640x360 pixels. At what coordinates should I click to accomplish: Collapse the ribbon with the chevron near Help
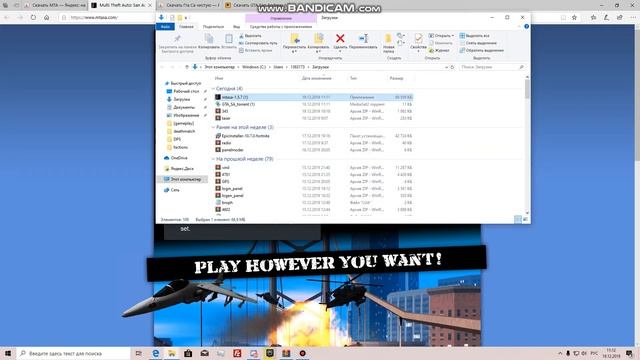[x=520, y=27]
